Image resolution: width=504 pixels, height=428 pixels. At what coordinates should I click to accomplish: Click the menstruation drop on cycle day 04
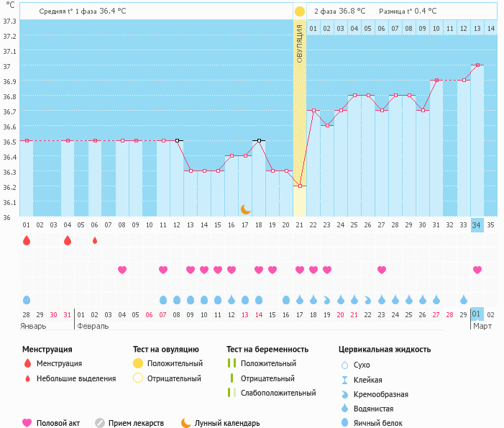coord(68,240)
